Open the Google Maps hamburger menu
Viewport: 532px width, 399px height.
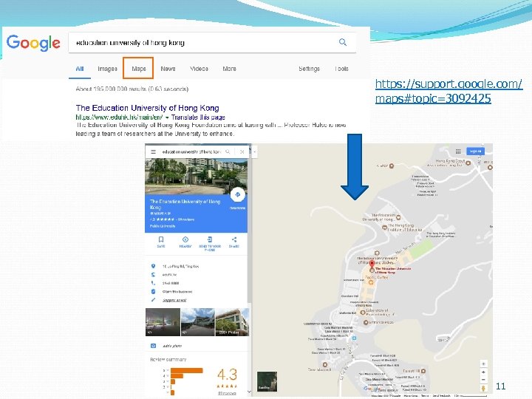click(153, 151)
